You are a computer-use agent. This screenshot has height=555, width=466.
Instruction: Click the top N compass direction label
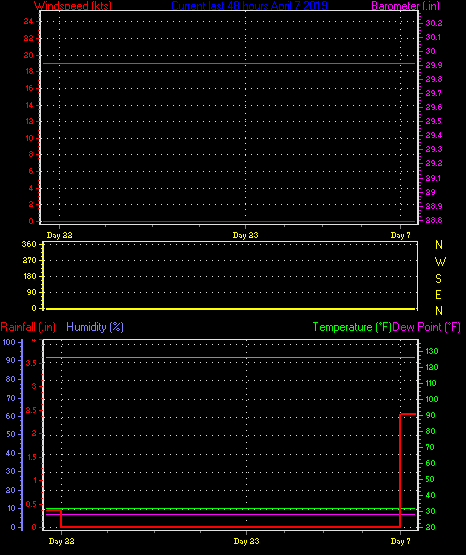439,245
